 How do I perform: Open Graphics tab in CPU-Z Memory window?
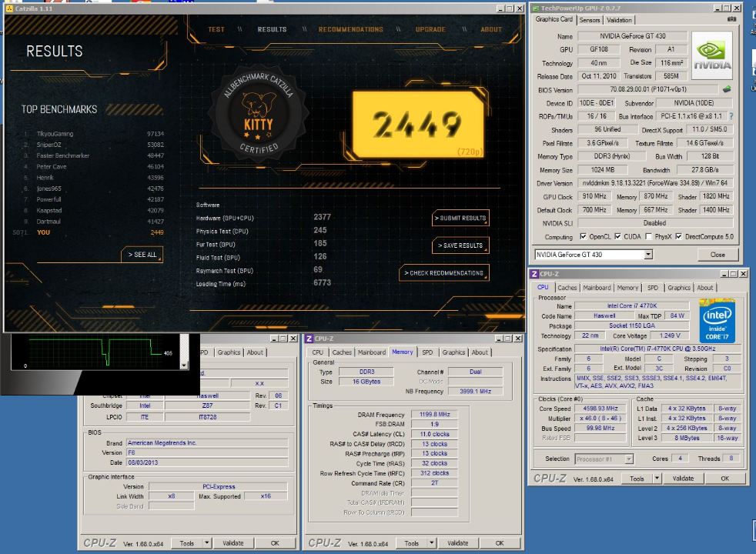[x=453, y=352]
